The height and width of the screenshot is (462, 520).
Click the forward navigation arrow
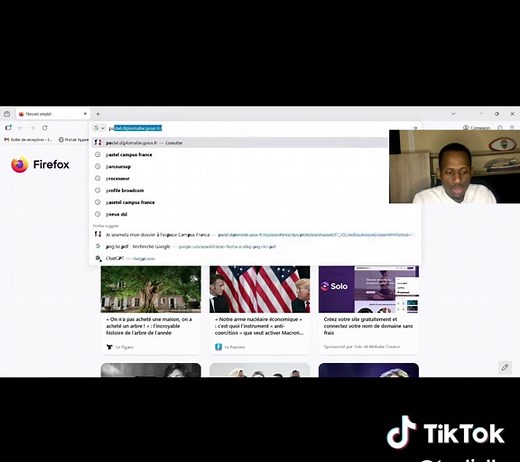(33, 128)
